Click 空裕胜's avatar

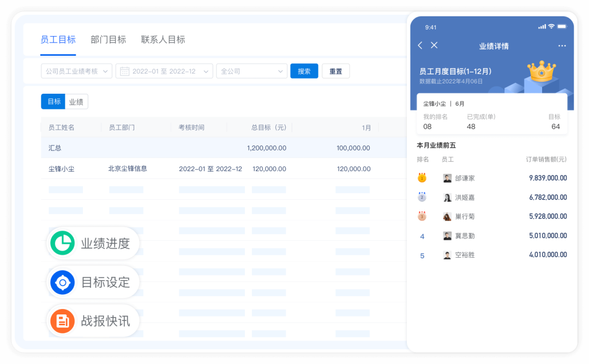(x=447, y=255)
